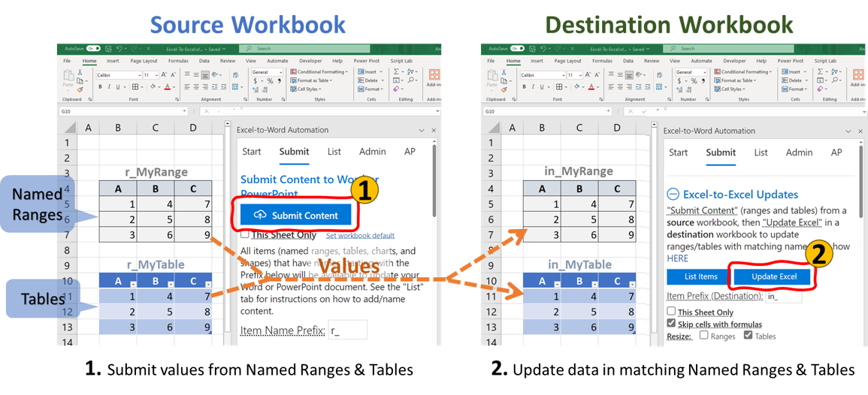Click Item Prefix (Destination) input field
The image size is (868, 395).
784,296
